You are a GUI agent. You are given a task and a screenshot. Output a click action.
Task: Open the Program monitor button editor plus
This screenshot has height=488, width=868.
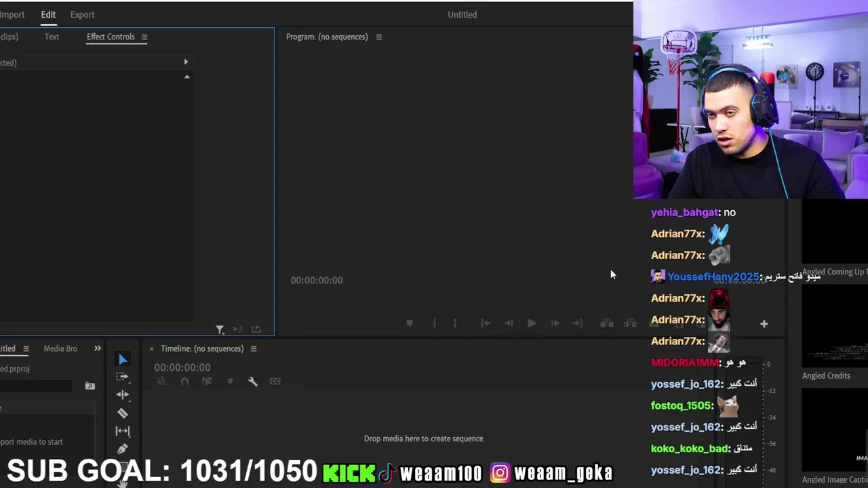point(764,324)
